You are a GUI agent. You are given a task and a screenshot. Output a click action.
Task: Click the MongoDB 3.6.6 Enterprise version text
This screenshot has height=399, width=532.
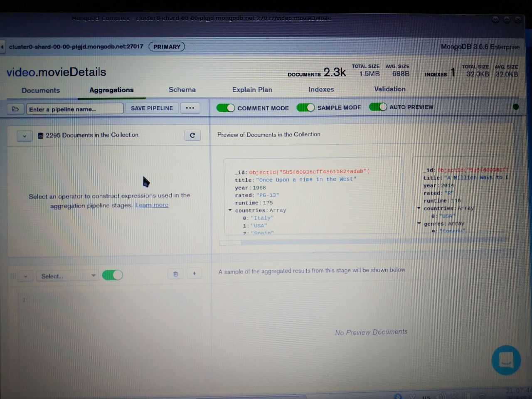pyautogui.click(x=480, y=47)
